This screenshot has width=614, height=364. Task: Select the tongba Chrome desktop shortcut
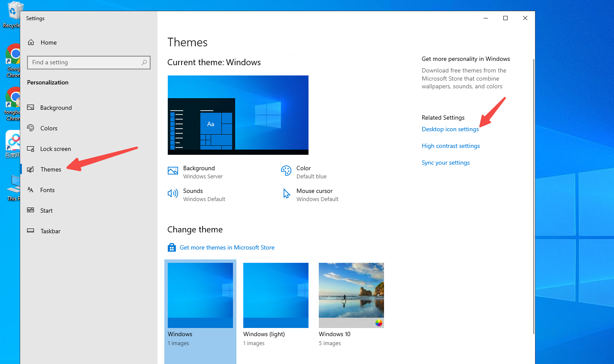(x=12, y=104)
